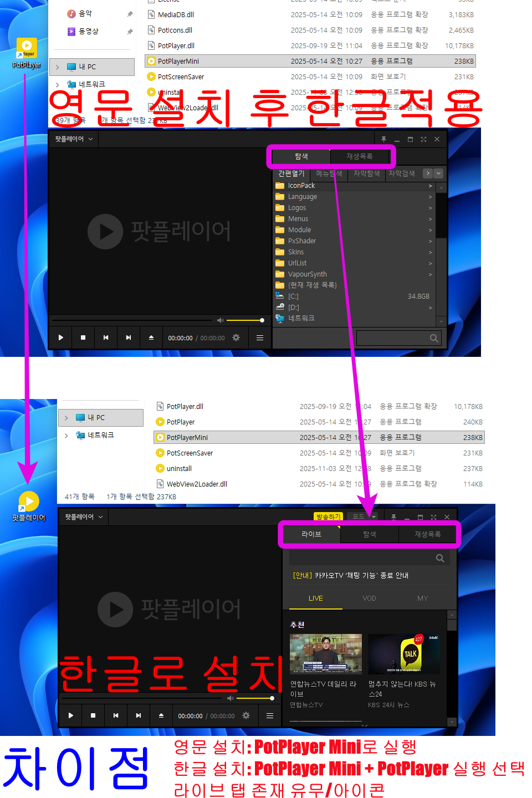Click the 연합뉴스TV live stream thumbnail

[326, 654]
